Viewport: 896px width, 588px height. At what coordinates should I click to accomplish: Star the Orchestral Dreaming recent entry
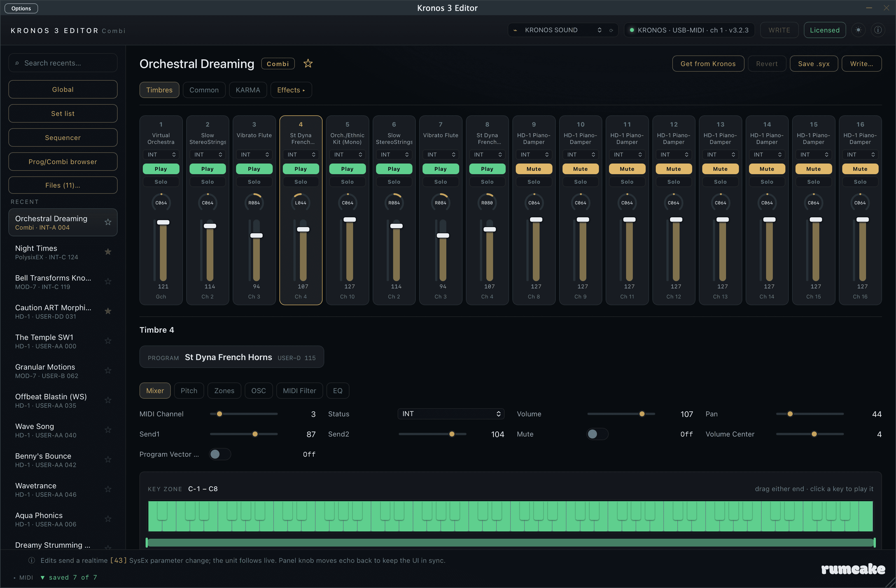click(x=108, y=222)
